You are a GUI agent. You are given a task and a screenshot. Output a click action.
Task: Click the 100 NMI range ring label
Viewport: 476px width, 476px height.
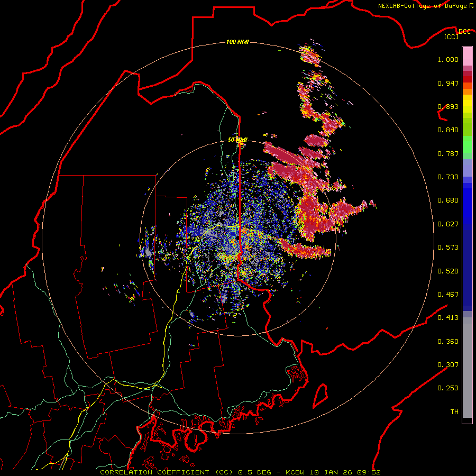(237, 42)
